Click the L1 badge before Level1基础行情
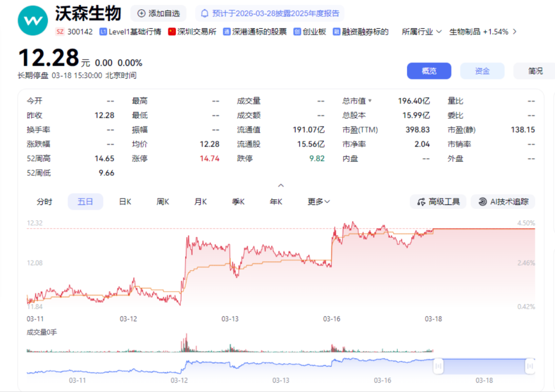Image resolution: width=555 pixels, height=392 pixels. pos(103,32)
